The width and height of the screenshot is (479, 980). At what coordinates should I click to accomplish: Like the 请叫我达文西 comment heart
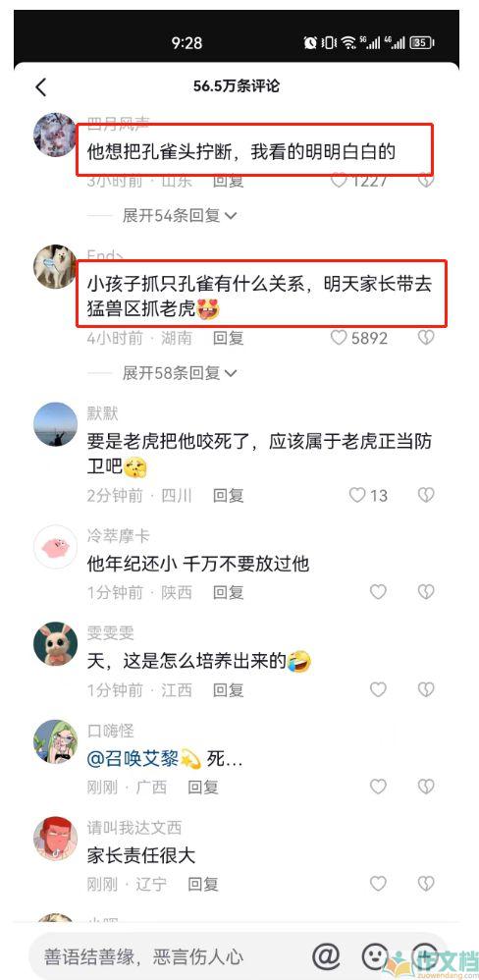pos(378,884)
